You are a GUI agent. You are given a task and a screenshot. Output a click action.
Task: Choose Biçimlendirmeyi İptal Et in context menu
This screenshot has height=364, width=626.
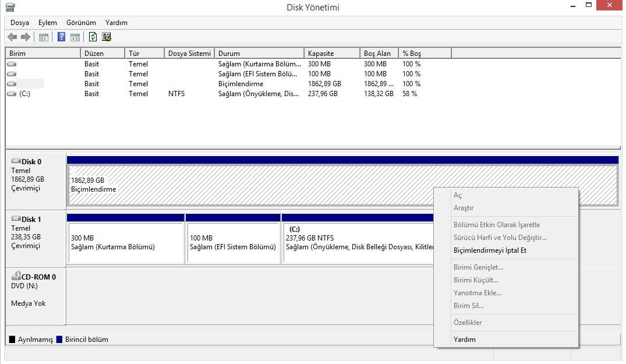[x=490, y=250]
